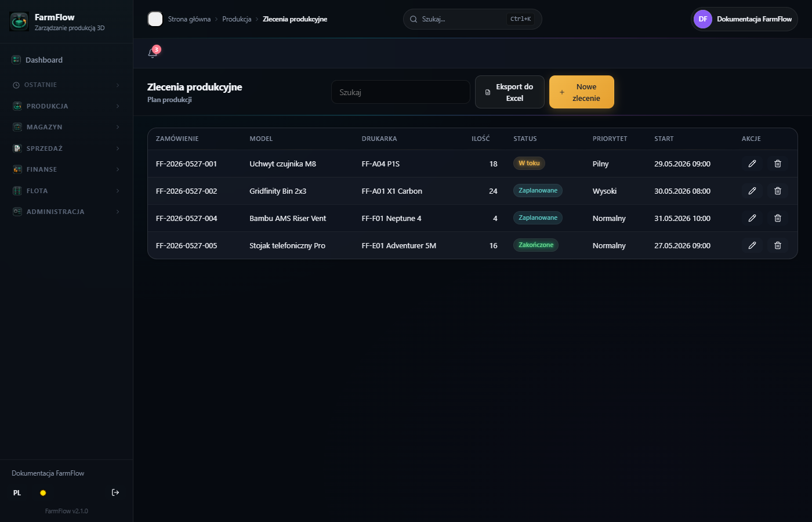Click into the orders Szukaj field
This screenshot has height=522, width=812.
[x=401, y=92]
